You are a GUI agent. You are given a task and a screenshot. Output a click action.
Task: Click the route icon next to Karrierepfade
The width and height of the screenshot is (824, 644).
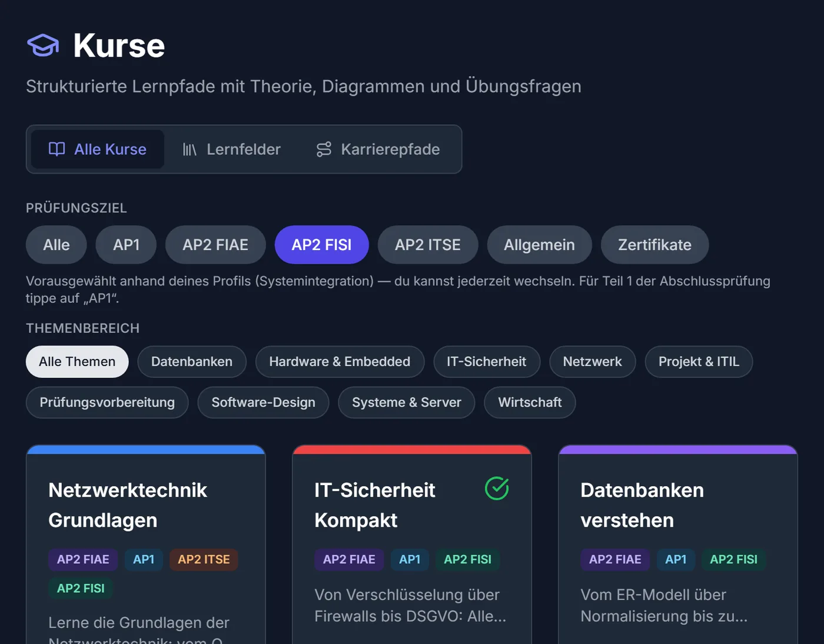coord(324,150)
